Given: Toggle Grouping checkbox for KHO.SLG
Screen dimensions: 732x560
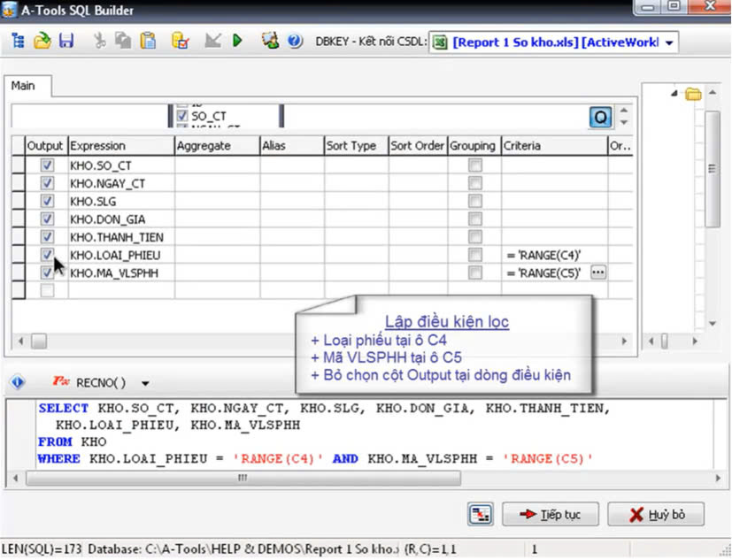Looking at the screenshot, I should 475,201.
